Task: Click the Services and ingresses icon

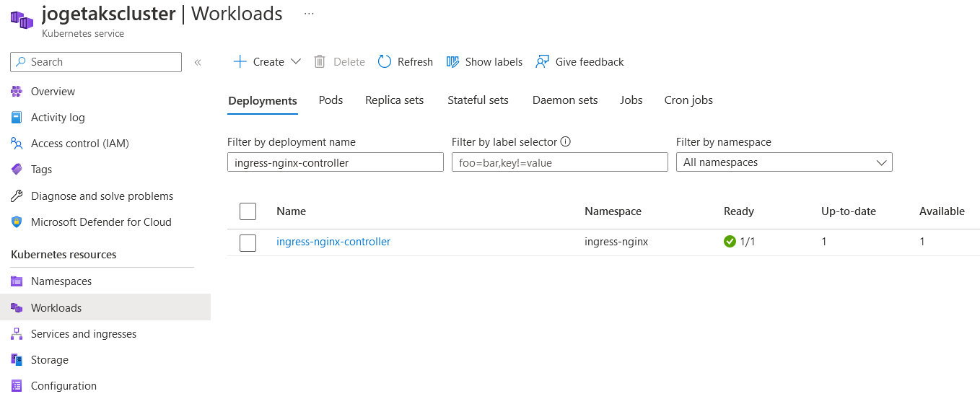Action: coord(17,334)
